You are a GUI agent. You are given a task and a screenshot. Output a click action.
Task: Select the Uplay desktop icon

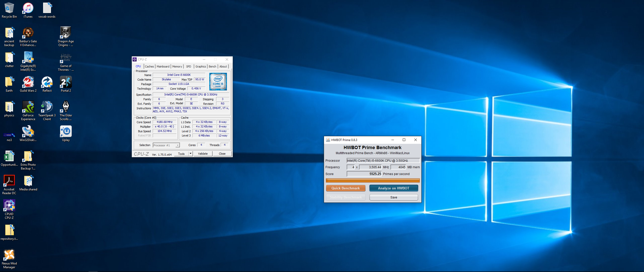pyautogui.click(x=66, y=134)
